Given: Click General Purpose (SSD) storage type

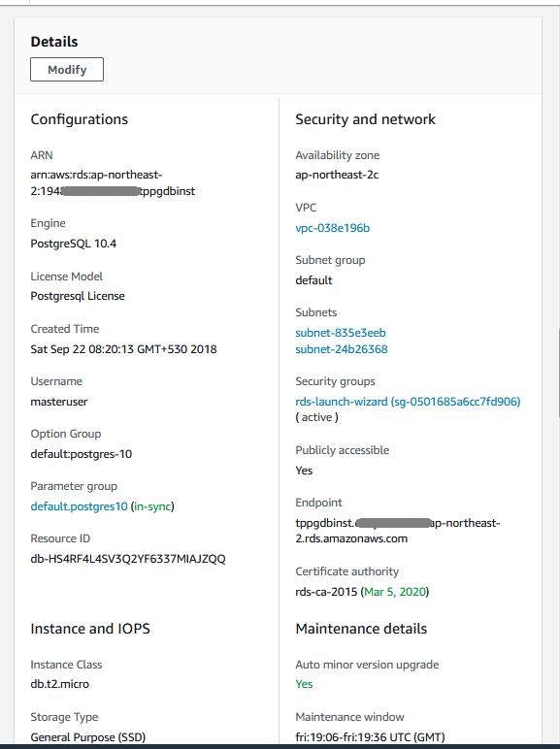Looking at the screenshot, I should coord(88,737).
